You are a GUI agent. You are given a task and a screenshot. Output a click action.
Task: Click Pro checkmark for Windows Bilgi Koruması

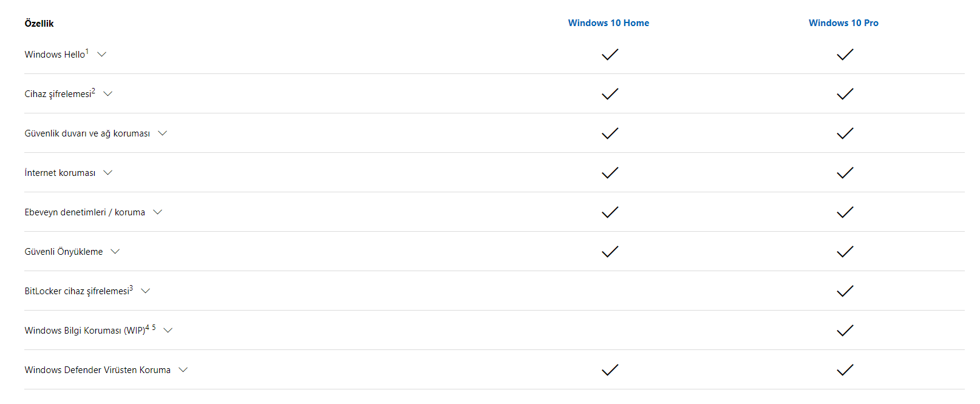click(845, 331)
